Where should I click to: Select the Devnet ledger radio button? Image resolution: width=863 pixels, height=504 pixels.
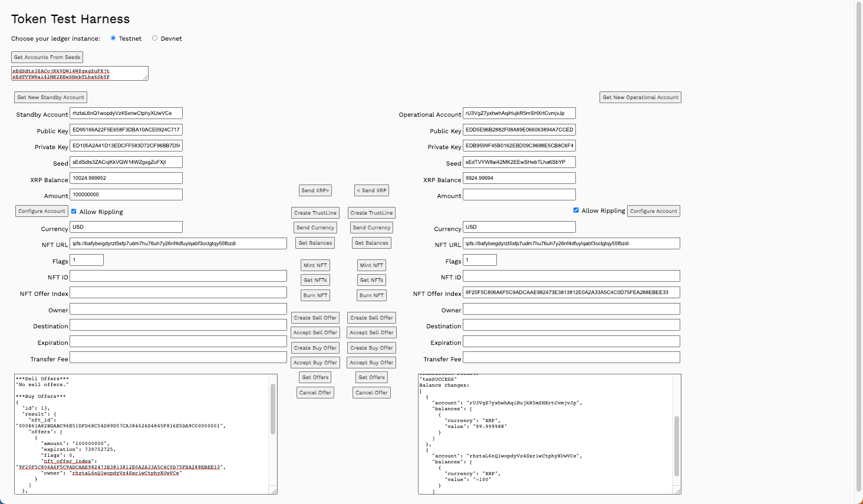coord(154,38)
